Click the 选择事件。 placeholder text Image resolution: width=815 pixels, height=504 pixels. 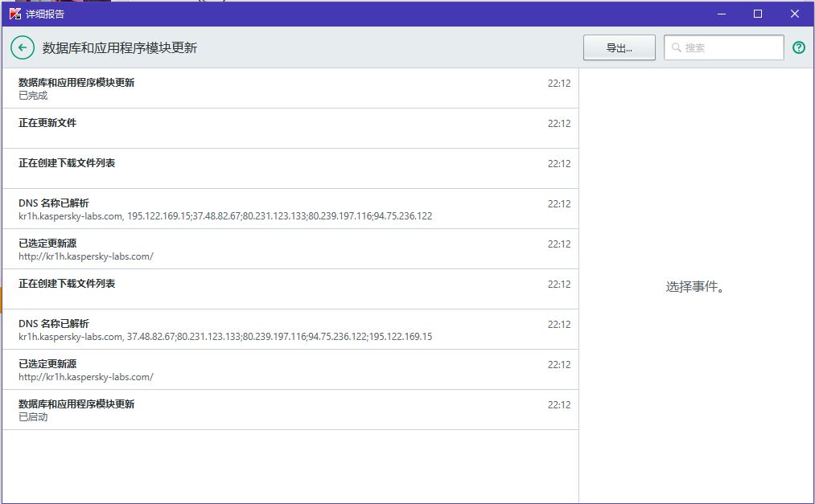click(695, 286)
